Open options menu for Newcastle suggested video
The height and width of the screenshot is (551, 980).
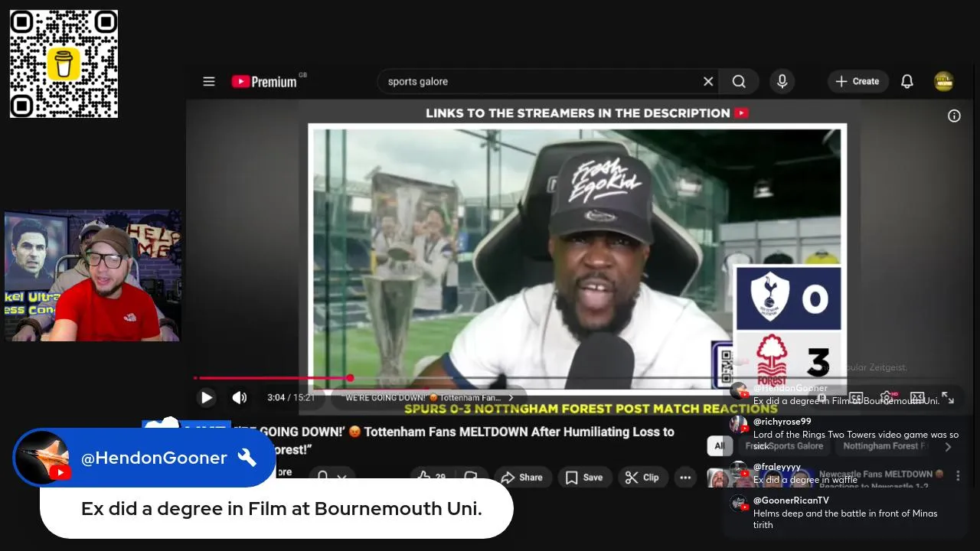point(958,475)
